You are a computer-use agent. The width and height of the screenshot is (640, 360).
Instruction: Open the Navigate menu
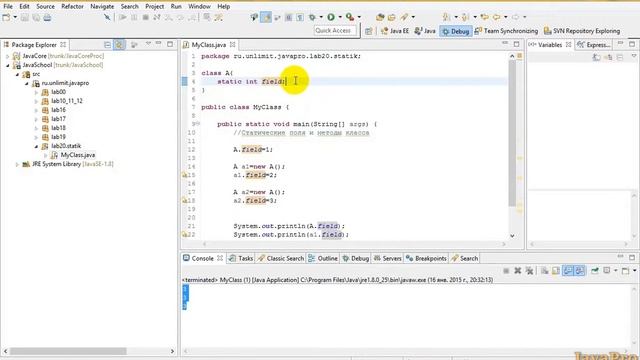[102, 6]
